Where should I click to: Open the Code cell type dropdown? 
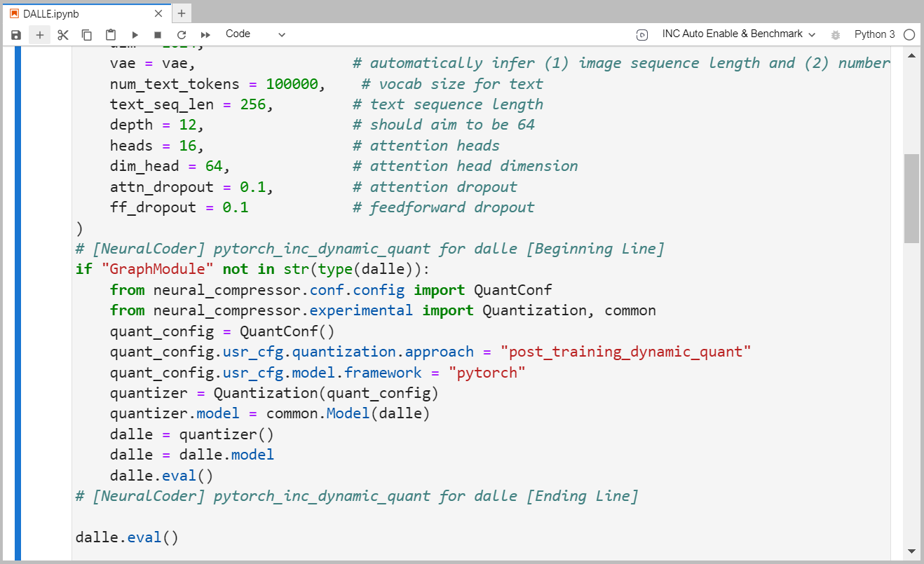255,34
